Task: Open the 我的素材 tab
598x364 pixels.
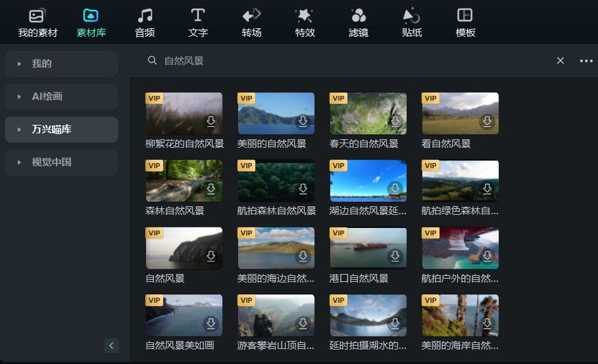Action: [x=37, y=23]
